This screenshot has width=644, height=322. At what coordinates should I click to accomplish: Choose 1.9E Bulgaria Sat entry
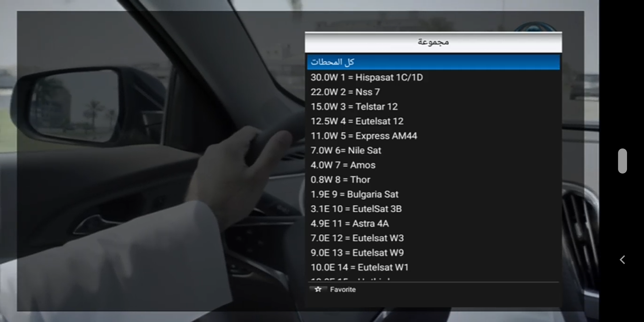pos(354,194)
